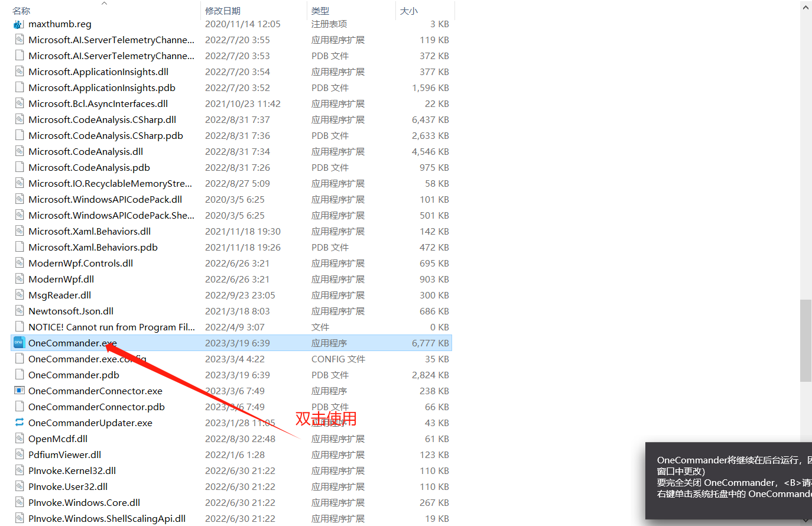
Task: Click the Microsoft.ApplicationInsights.pdb file icon
Action: [19, 87]
